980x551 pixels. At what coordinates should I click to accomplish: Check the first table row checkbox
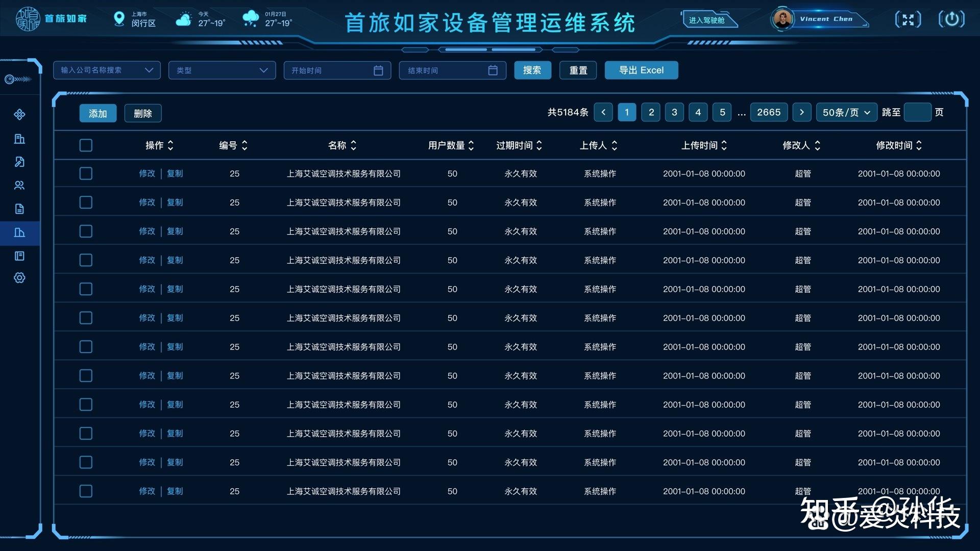pos(86,173)
